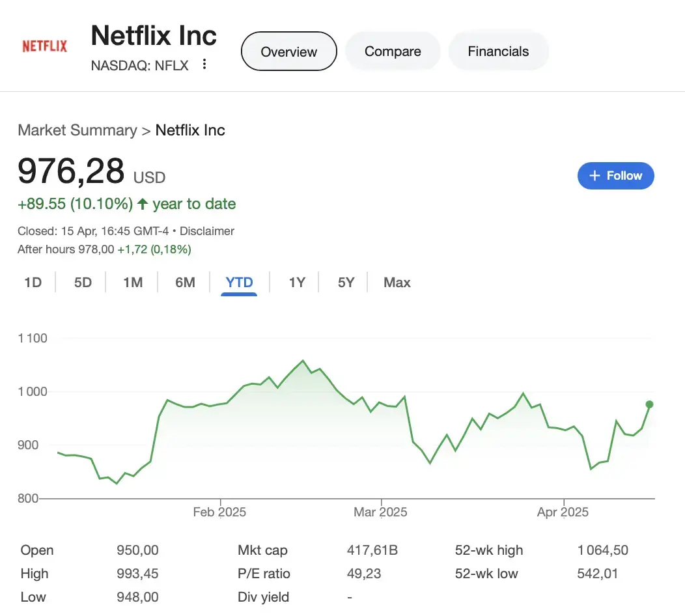
Task: Click the P/E ratio value 49,23
Action: click(364, 573)
